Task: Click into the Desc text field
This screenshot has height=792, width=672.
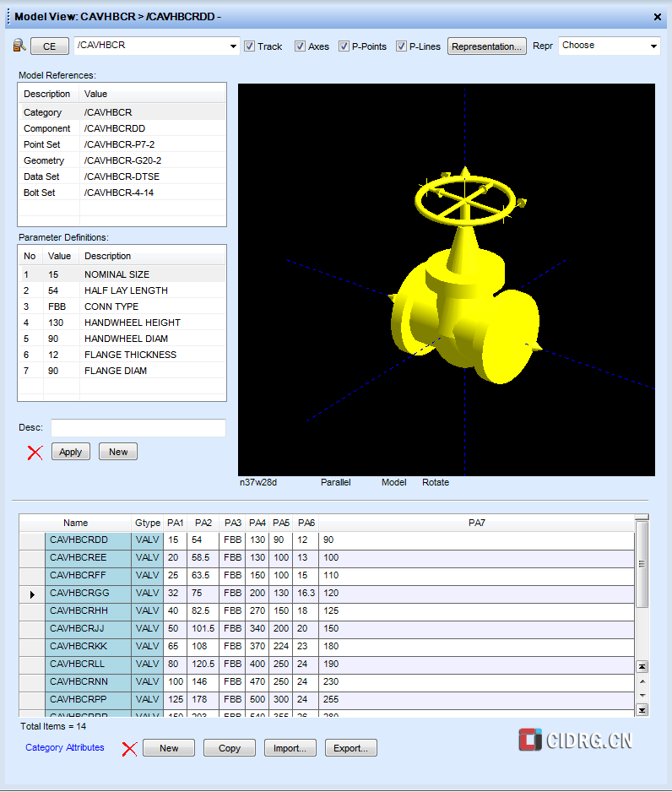Action: [138, 428]
